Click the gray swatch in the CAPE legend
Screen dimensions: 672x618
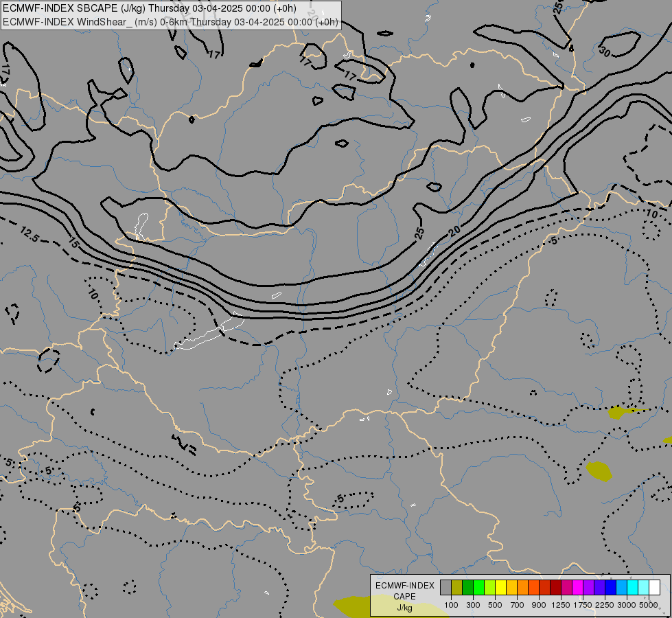[445, 588]
